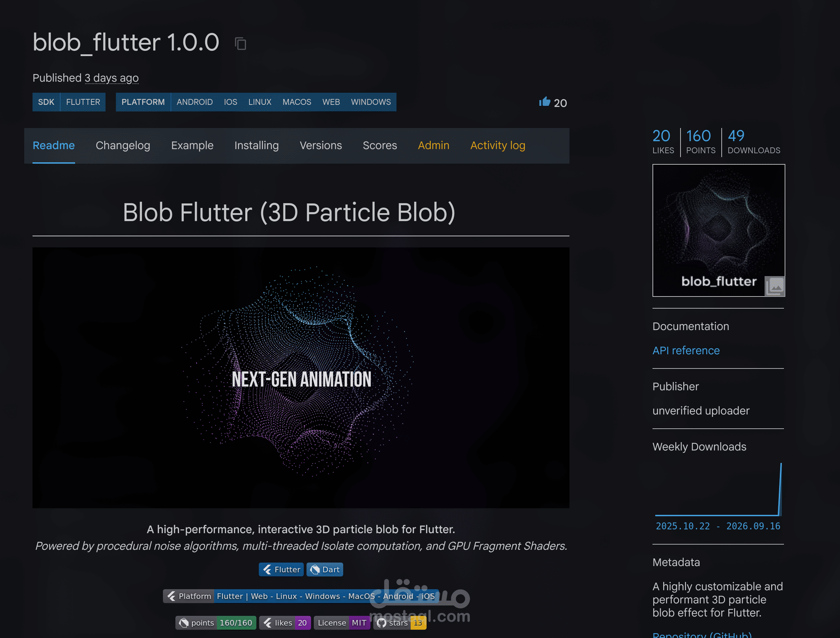The image size is (840, 638).
Task: Open the Scores tab
Action: 380,145
